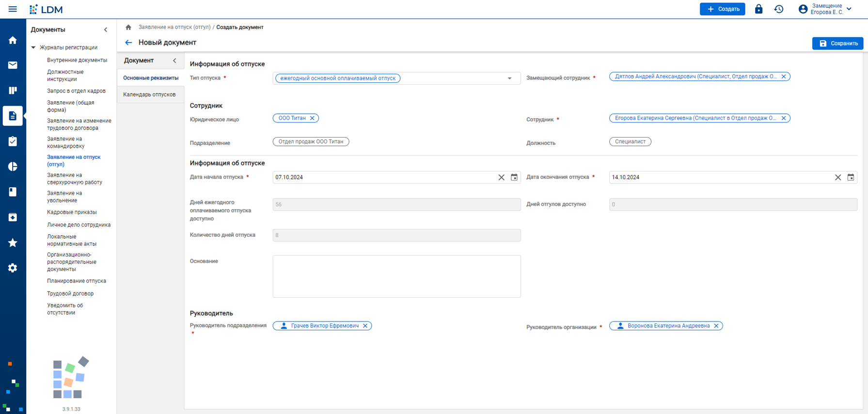Click the lock icon in top bar
868x414 pixels.
point(758,9)
